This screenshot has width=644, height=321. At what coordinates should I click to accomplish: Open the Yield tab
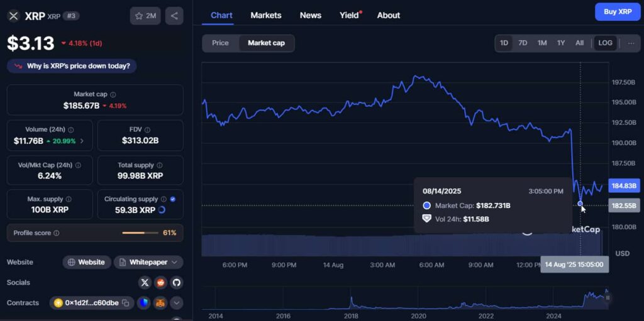[x=350, y=15]
